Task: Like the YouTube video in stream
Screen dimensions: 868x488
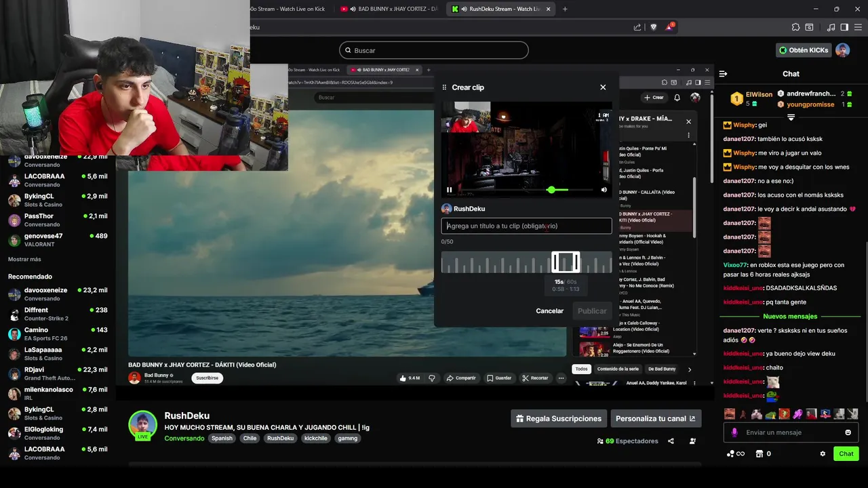Action: [x=410, y=378]
